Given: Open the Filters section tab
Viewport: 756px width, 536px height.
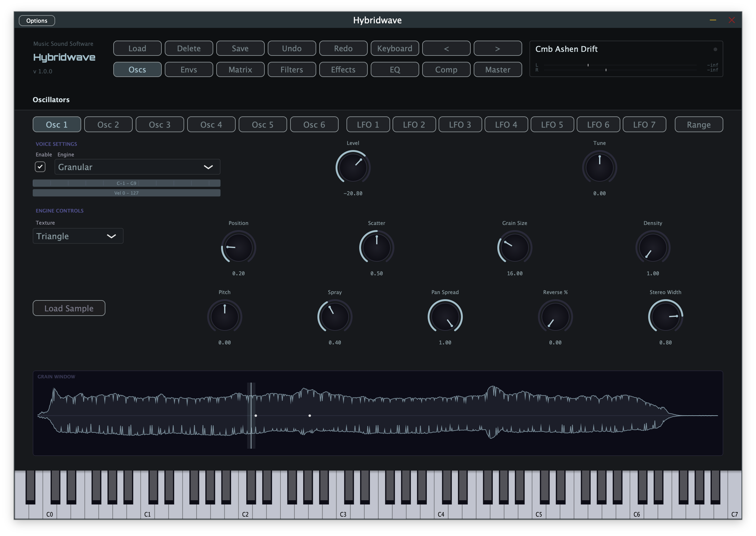Looking at the screenshot, I should click(291, 69).
